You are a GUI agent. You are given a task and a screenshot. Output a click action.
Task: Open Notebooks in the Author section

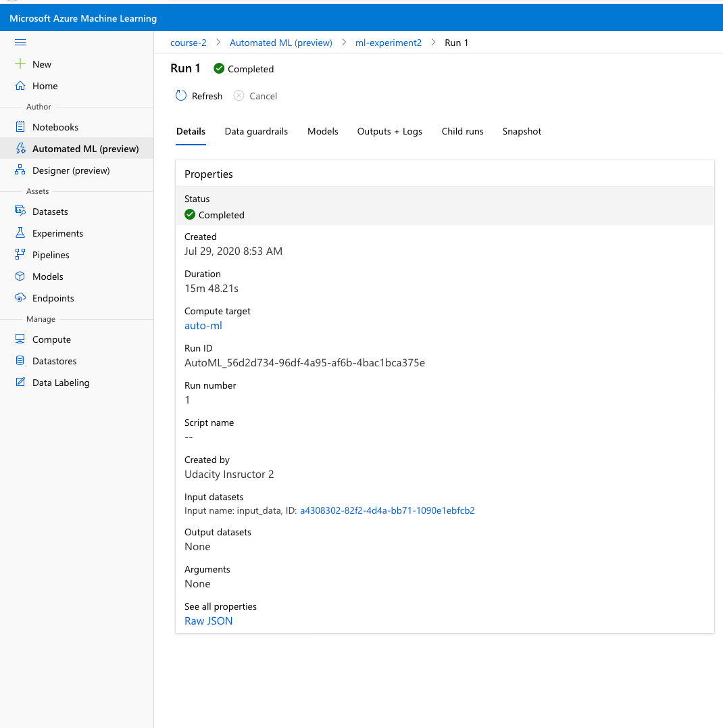click(55, 127)
